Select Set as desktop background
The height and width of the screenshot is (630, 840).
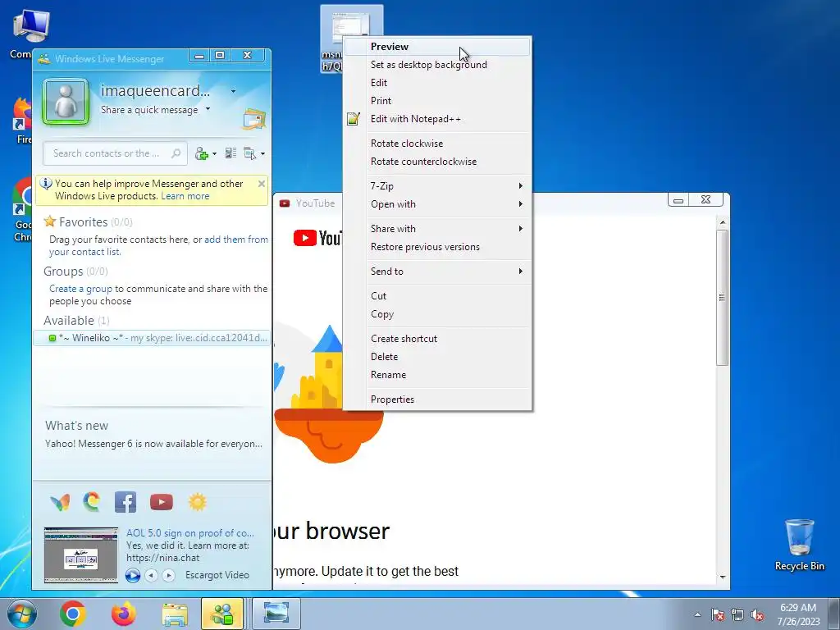(x=437, y=65)
